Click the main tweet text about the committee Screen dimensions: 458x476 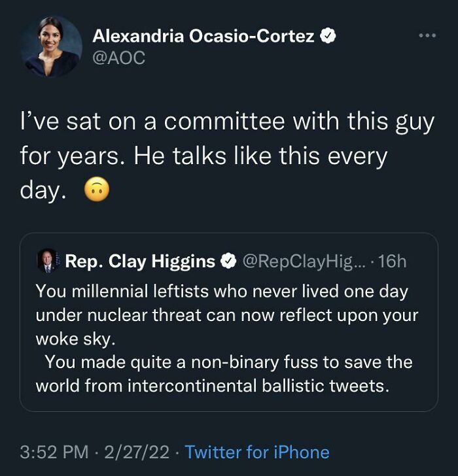tap(227, 123)
